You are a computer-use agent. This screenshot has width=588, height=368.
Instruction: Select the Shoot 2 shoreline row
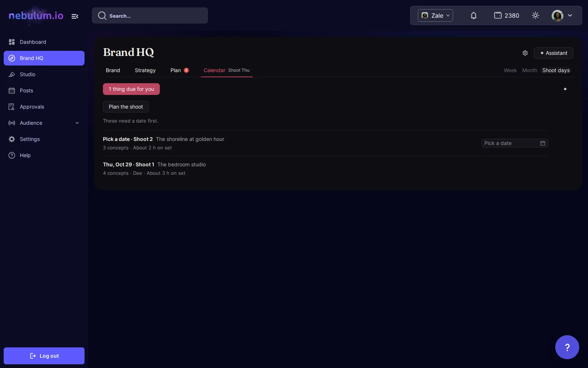[326, 143]
